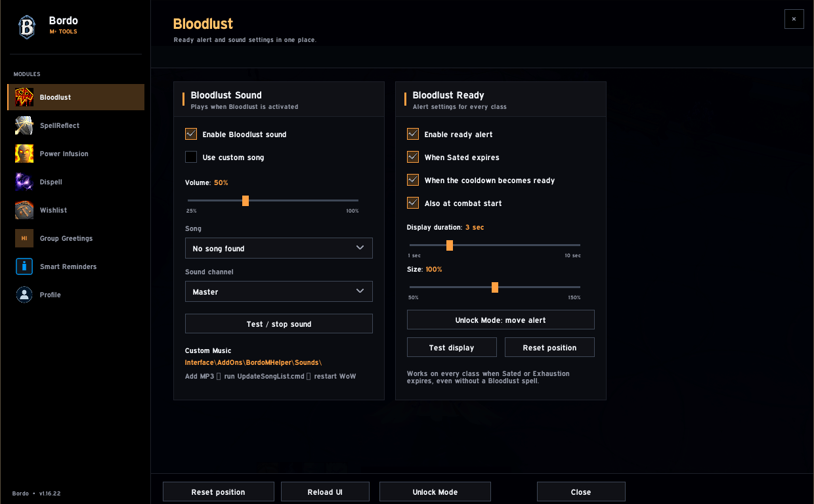Click the purple Dispell icon
Image resolution: width=814 pixels, height=504 pixels.
coord(24,182)
